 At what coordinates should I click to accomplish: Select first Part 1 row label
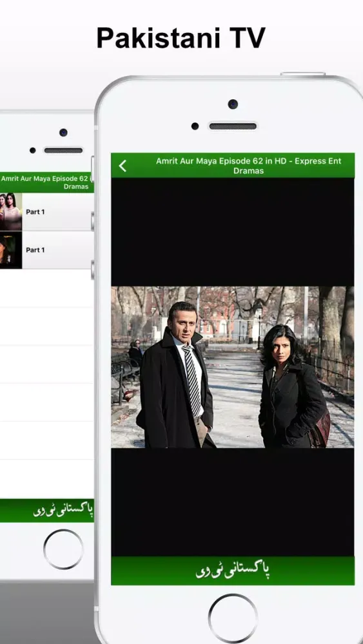(x=35, y=212)
